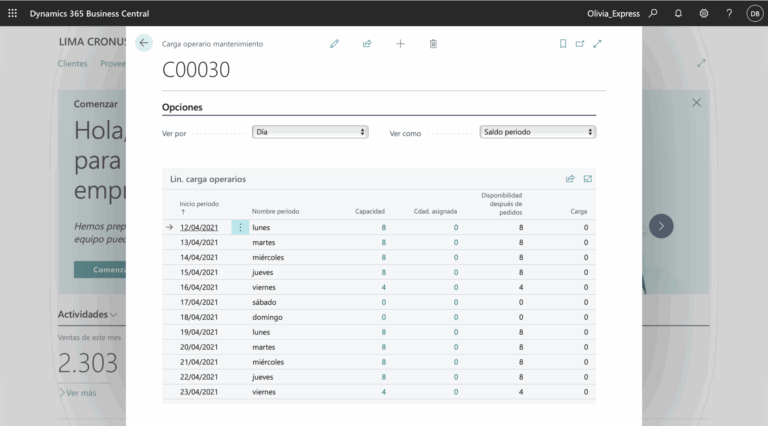The height and width of the screenshot is (426, 768).
Task: Click Disponibilidad después de pedidos header
Action: 502,204
